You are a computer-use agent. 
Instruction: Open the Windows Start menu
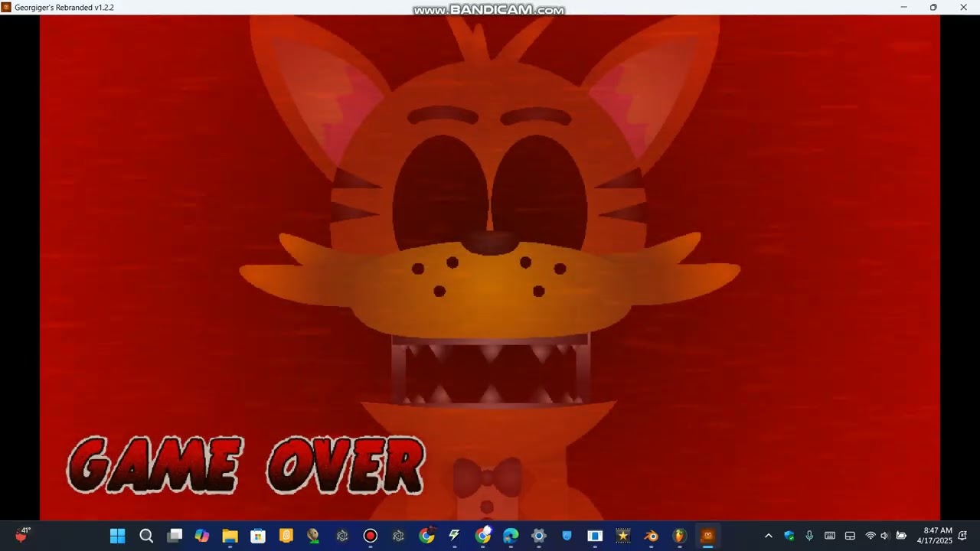[117, 536]
